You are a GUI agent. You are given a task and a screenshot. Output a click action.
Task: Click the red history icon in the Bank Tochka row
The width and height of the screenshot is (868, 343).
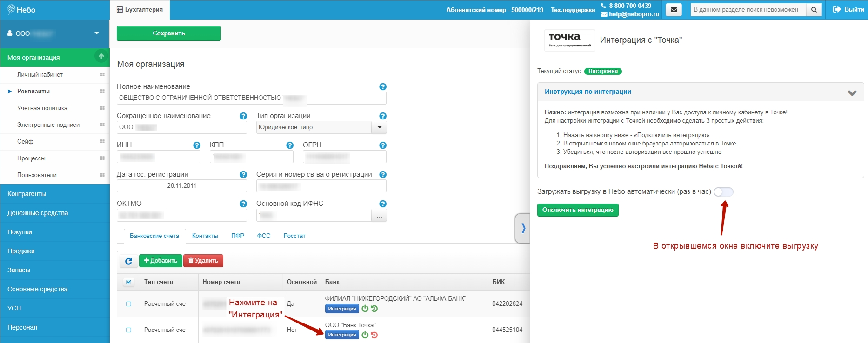coord(374,335)
